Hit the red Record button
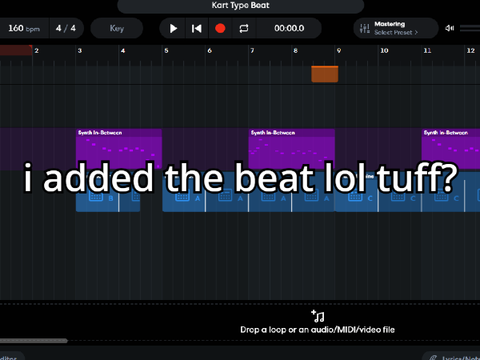This screenshot has width=480, height=360. click(220, 28)
